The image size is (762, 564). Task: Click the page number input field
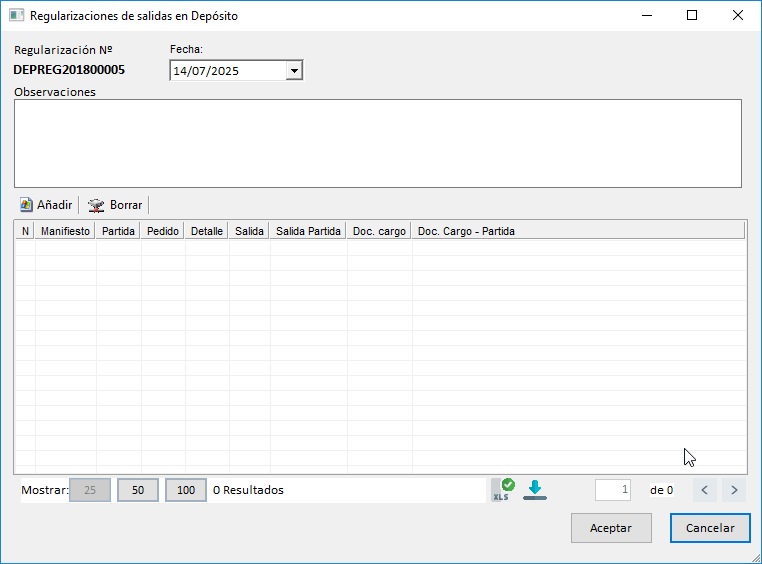[613, 490]
